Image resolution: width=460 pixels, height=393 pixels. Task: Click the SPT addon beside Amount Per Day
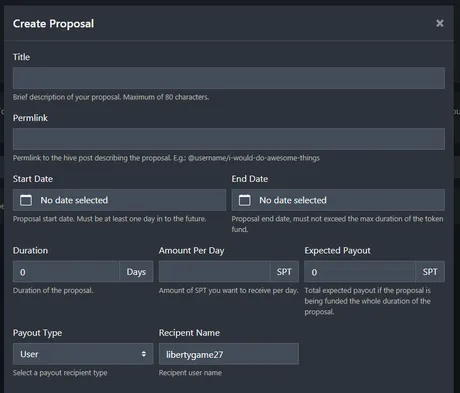[x=284, y=272]
